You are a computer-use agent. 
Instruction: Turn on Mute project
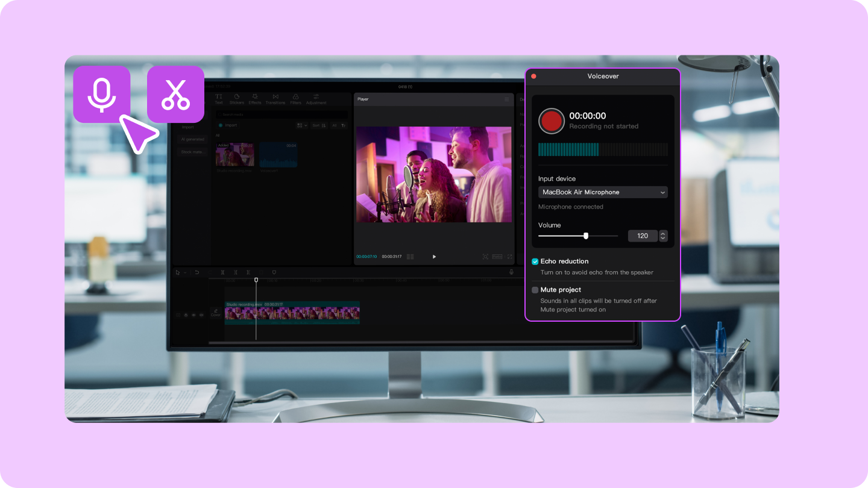tap(535, 290)
